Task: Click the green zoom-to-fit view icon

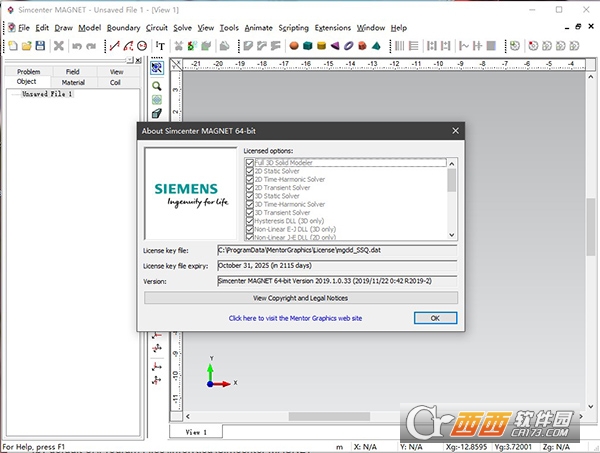Action: click(x=157, y=100)
